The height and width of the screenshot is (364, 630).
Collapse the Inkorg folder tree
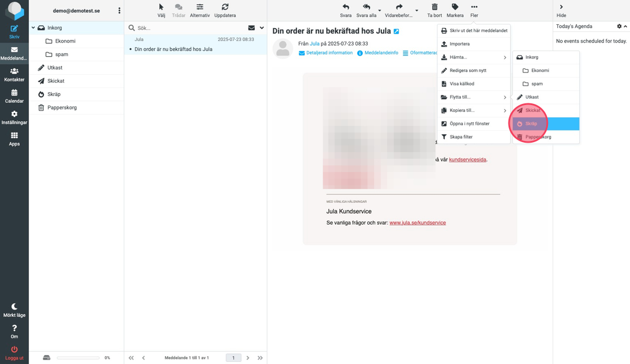coord(33,28)
